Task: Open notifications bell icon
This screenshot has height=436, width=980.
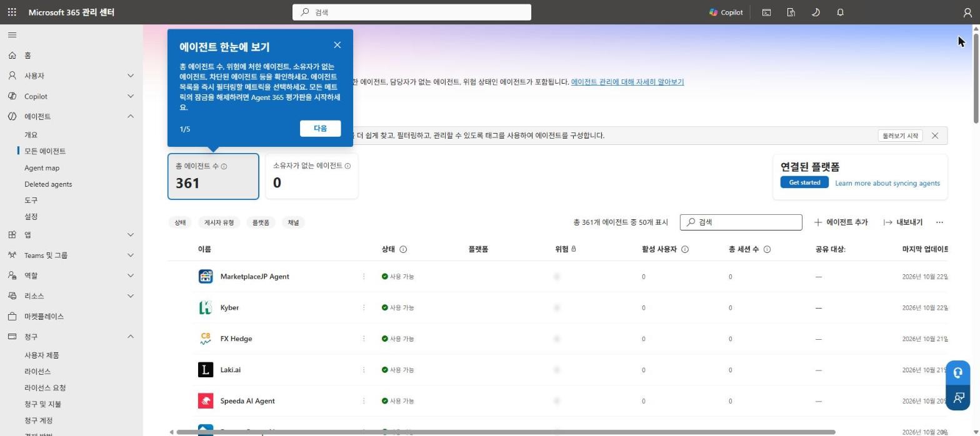Action: pos(840,12)
